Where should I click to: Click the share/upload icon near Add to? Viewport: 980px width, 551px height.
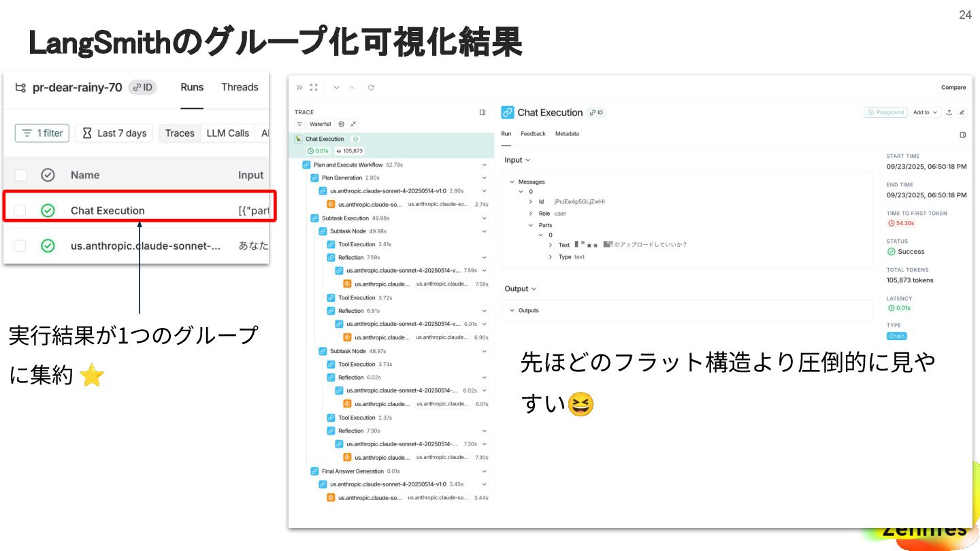tap(949, 112)
